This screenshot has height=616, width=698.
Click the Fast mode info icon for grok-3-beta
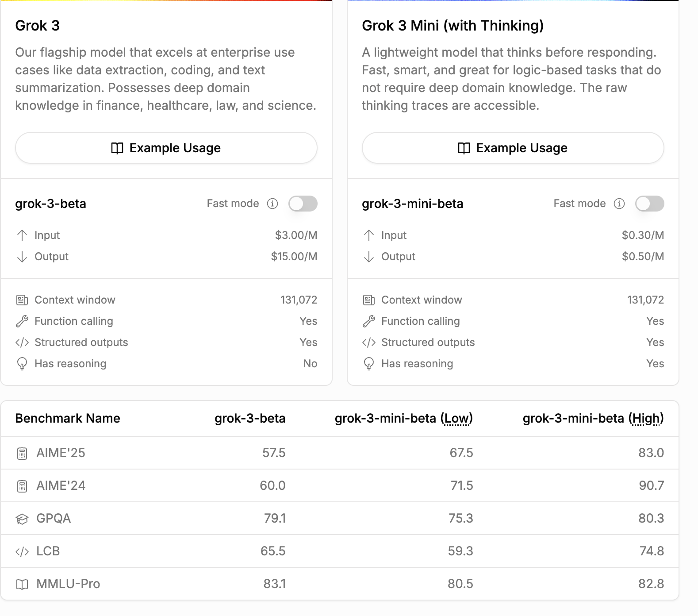click(x=272, y=204)
